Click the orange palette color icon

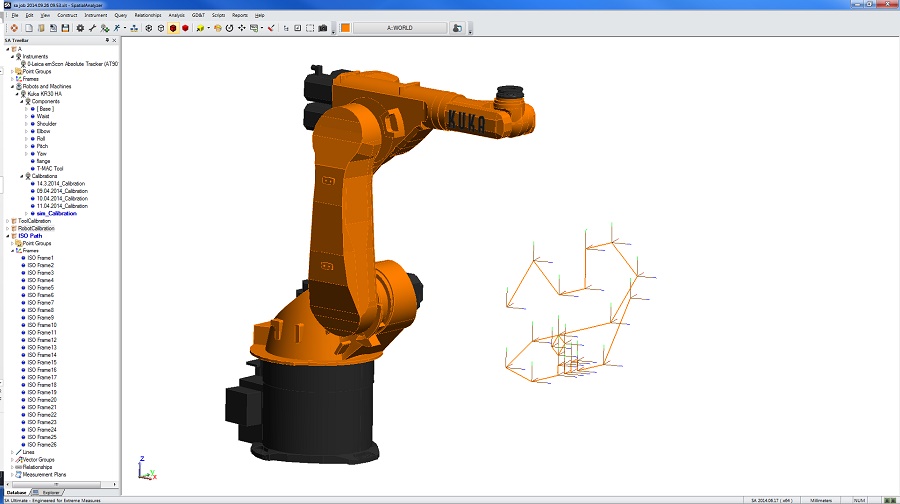(x=218, y=28)
